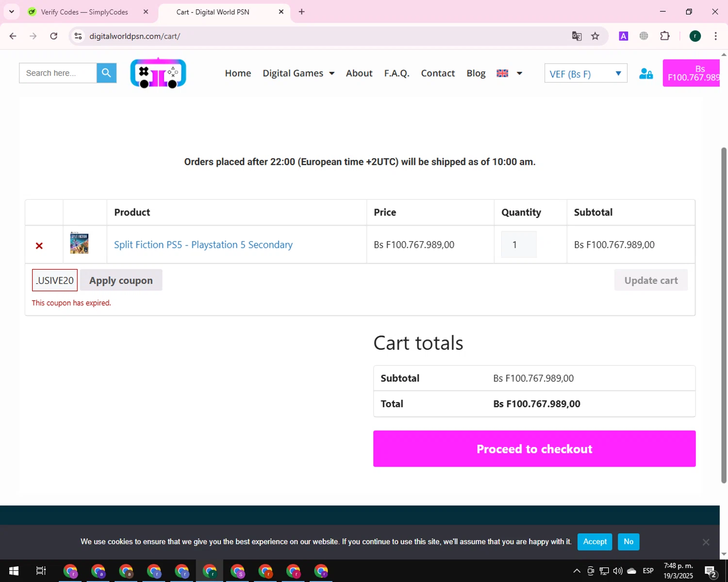
Task: Open the F.A.Q. page
Action: 397,73
